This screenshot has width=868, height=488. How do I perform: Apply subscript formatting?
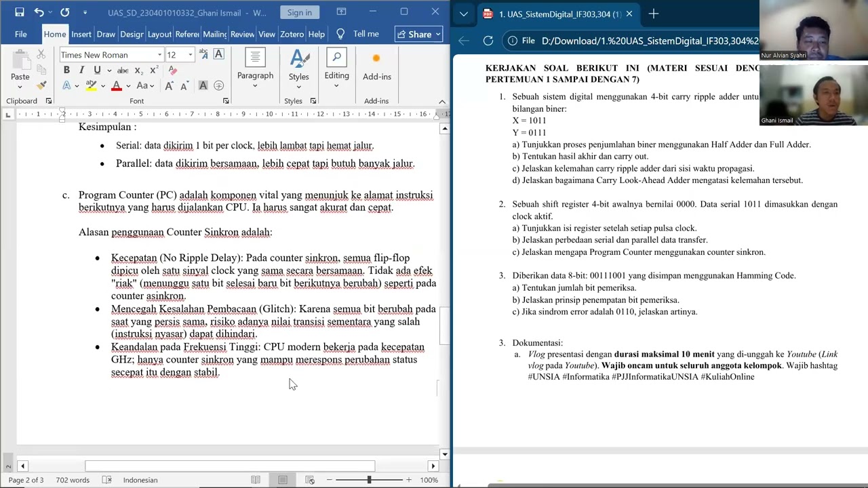tap(138, 70)
